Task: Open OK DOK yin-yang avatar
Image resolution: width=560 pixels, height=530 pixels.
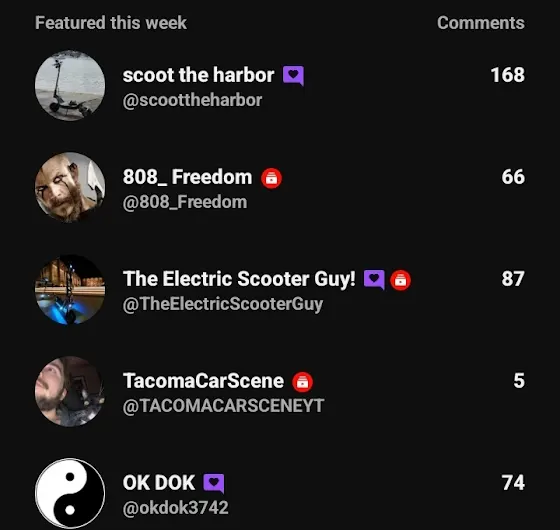Action: pyautogui.click(x=70, y=493)
